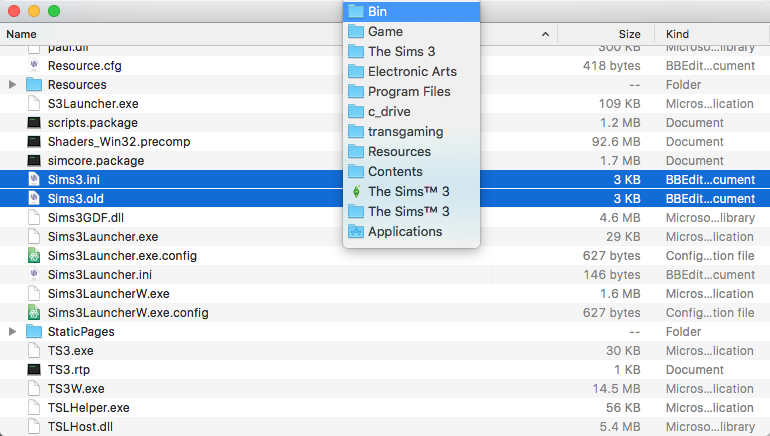This screenshot has height=436, width=770.
Task: Click Sims3LauncherW.exe file icon
Action: 34,294
